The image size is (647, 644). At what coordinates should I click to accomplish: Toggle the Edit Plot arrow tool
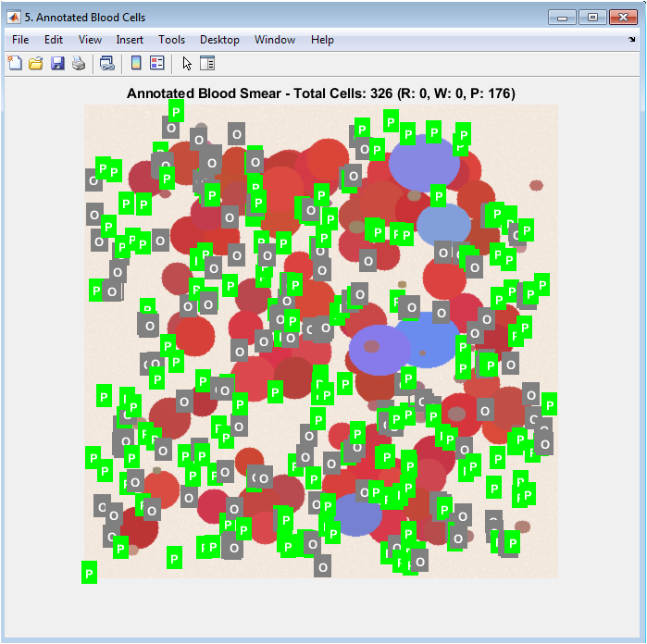click(x=187, y=63)
